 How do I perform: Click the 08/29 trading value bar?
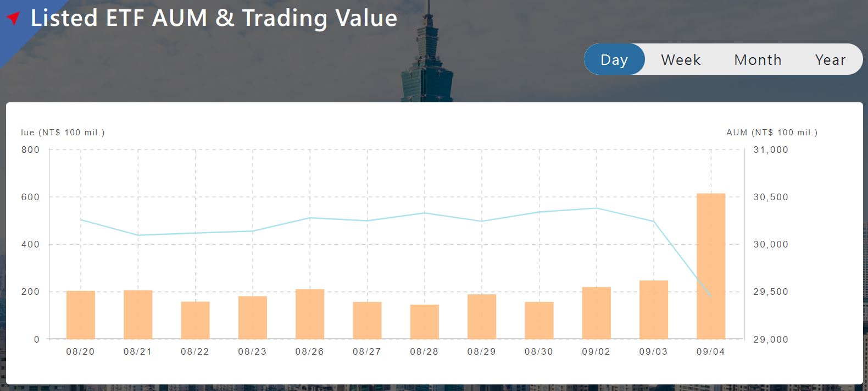click(x=482, y=317)
